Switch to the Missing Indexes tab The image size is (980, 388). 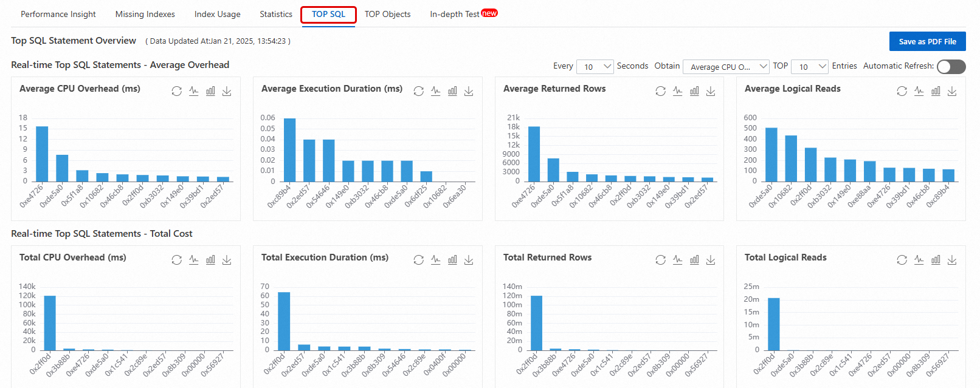tap(145, 14)
